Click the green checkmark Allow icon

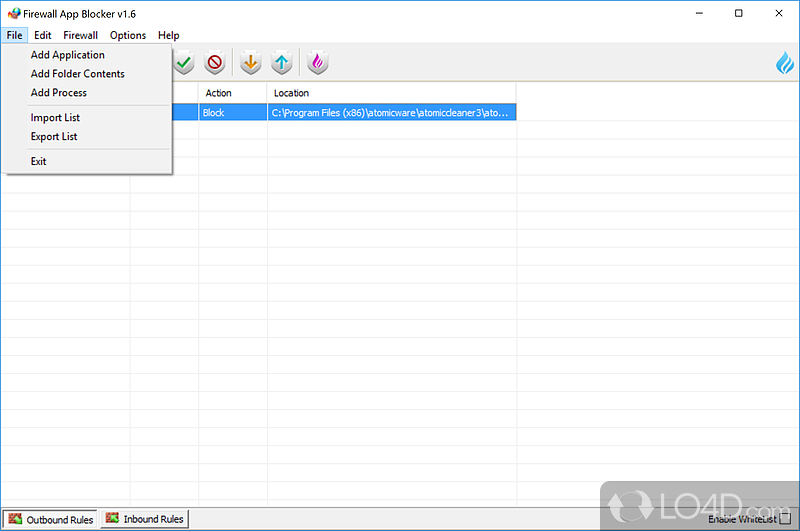[184, 64]
